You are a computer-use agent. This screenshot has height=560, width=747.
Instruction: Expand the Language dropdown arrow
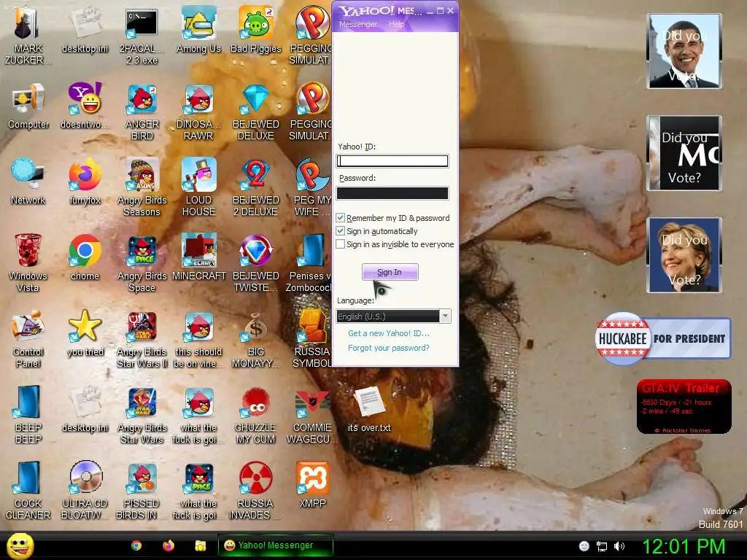[x=445, y=316]
